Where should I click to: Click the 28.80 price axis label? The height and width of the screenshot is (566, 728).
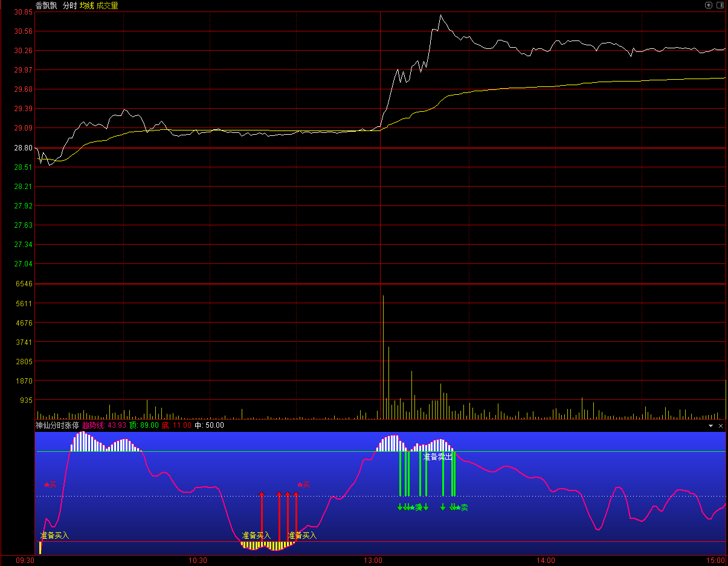(x=23, y=148)
